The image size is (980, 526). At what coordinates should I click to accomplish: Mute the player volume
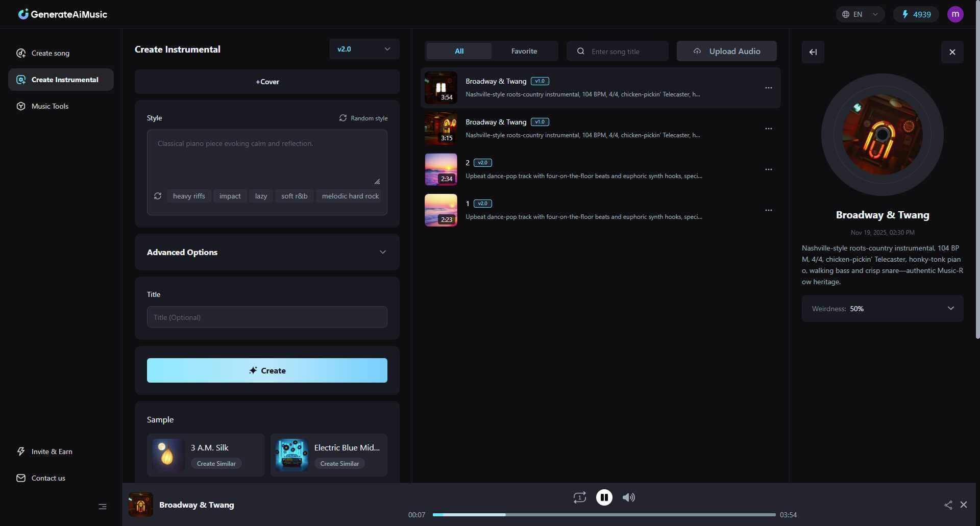click(628, 497)
